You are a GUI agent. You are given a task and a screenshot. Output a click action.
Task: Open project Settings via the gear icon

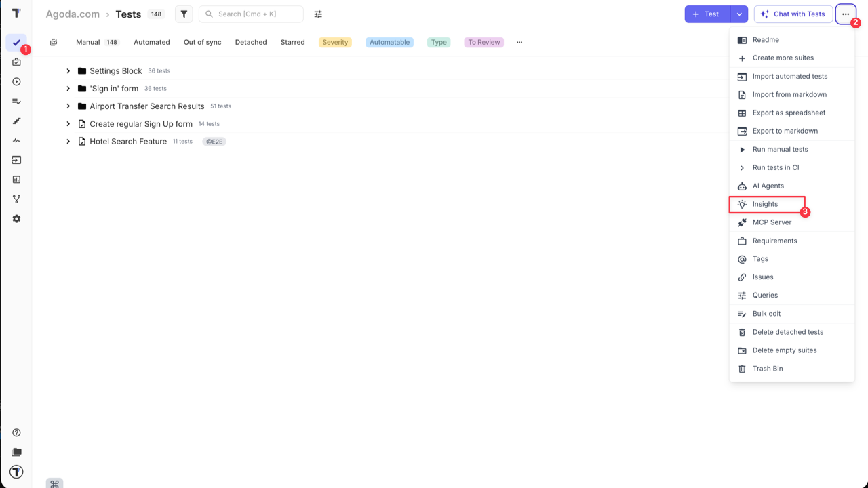click(x=16, y=218)
